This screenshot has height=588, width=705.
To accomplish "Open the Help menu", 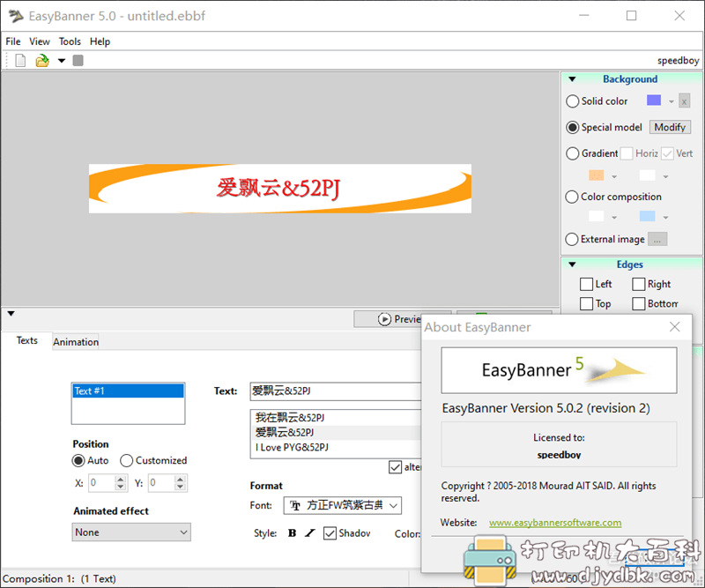I will [100, 41].
